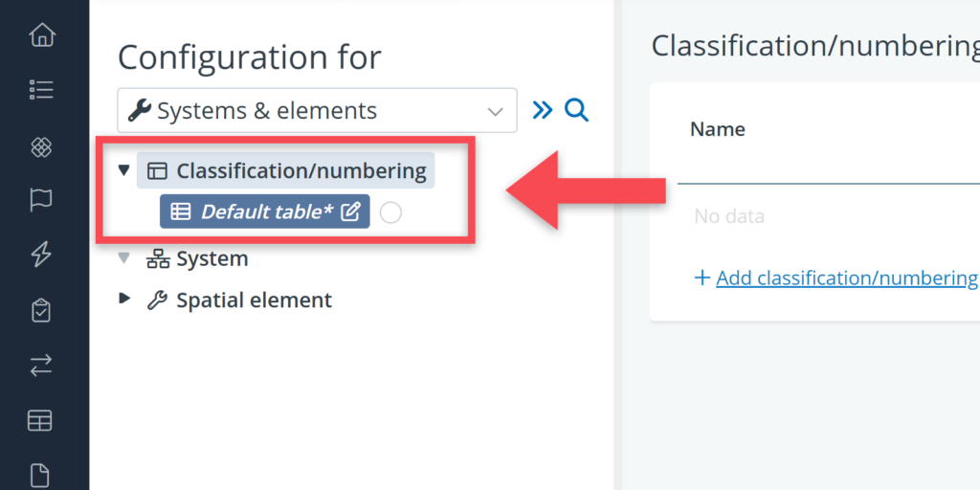Screen dimensions: 980x490
Task: Click the Add classification/numbering link
Action: point(846,278)
